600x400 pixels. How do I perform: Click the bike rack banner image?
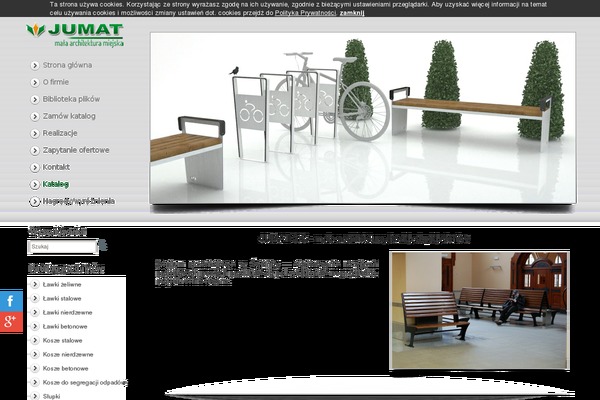pyautogui.click(x=363, y=118)
